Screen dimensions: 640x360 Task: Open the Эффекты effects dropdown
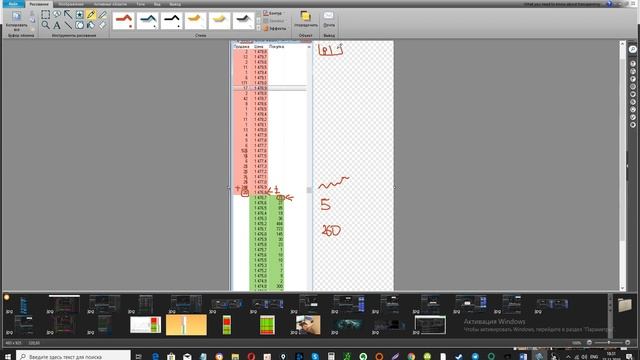275,29
